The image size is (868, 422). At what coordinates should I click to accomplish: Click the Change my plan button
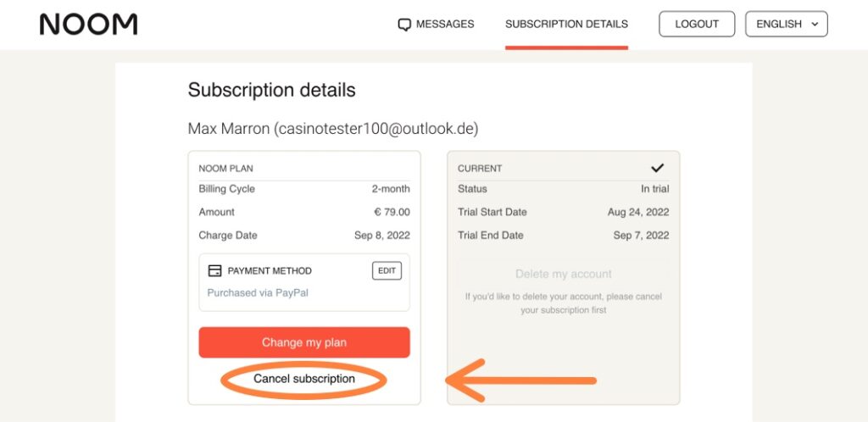(x=304, y=342)
